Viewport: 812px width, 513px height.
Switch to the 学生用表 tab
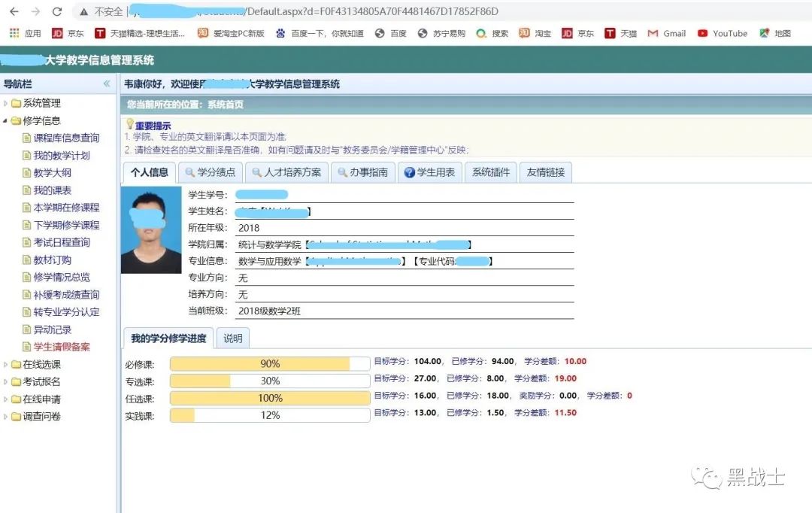(429, 172)
